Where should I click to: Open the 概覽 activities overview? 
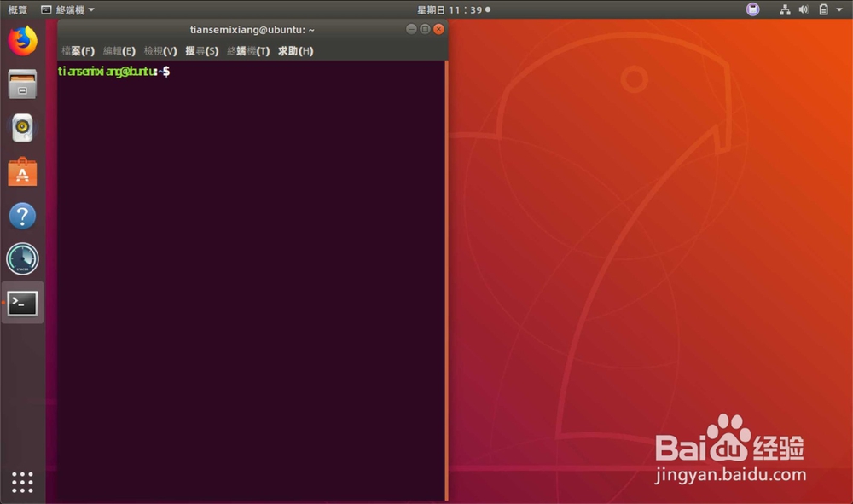pyautogui.click(x=17, y=9)
